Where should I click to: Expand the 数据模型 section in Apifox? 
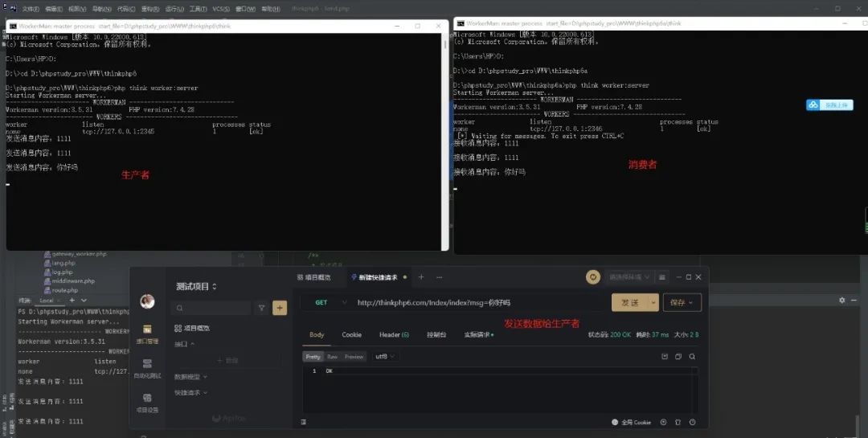[x=190, y=377]
